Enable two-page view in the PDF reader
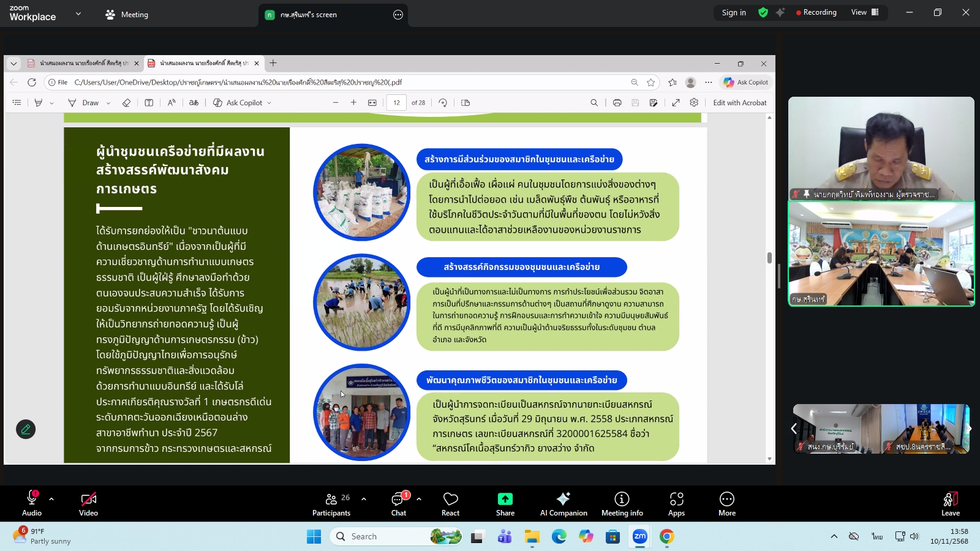980x551 pixels. click(466, 102)
